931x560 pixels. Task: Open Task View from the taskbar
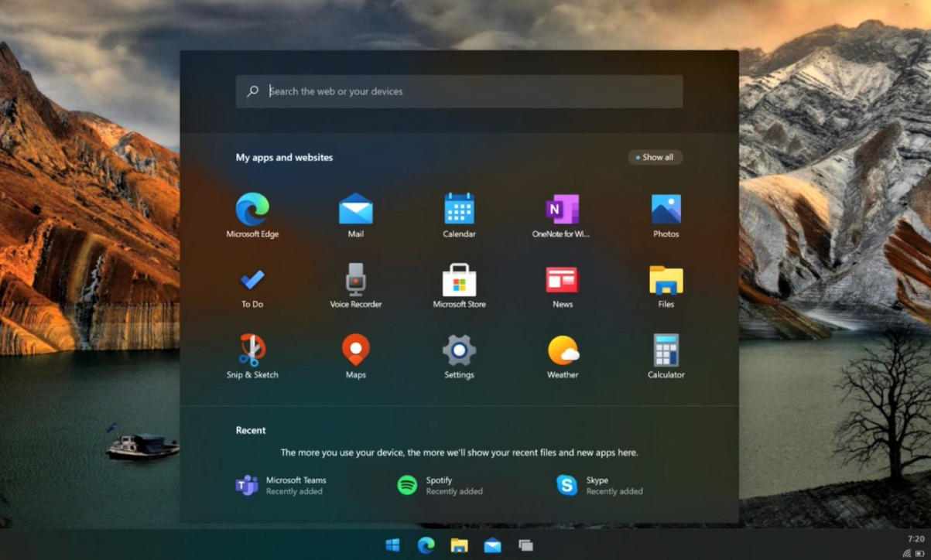(x=525, y=545)
